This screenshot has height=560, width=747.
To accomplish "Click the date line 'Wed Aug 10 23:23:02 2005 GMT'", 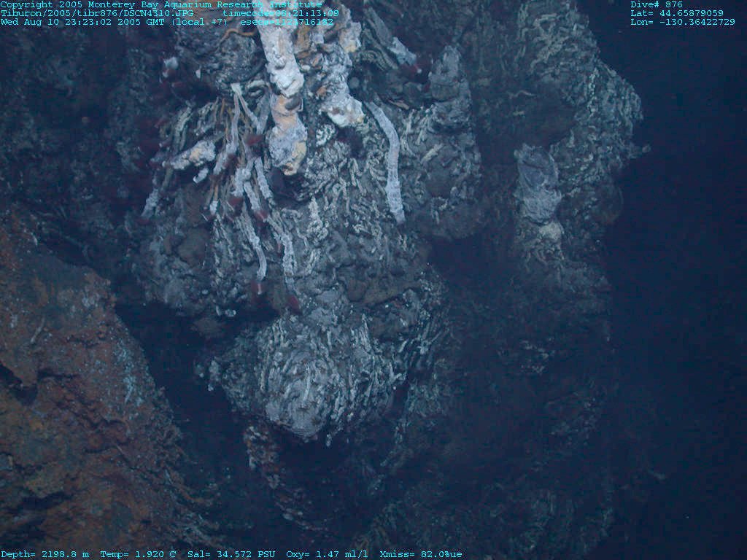I will (83, 22).
